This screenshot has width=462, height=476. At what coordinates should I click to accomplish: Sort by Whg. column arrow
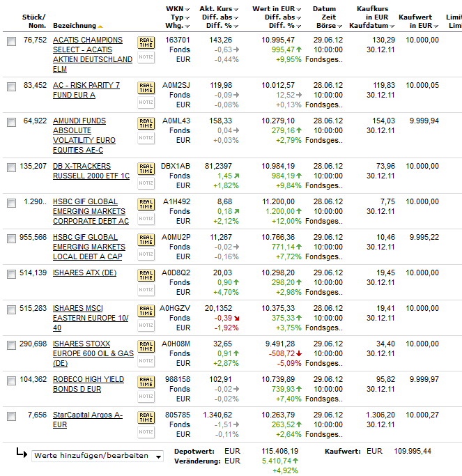tap(187, 26)
